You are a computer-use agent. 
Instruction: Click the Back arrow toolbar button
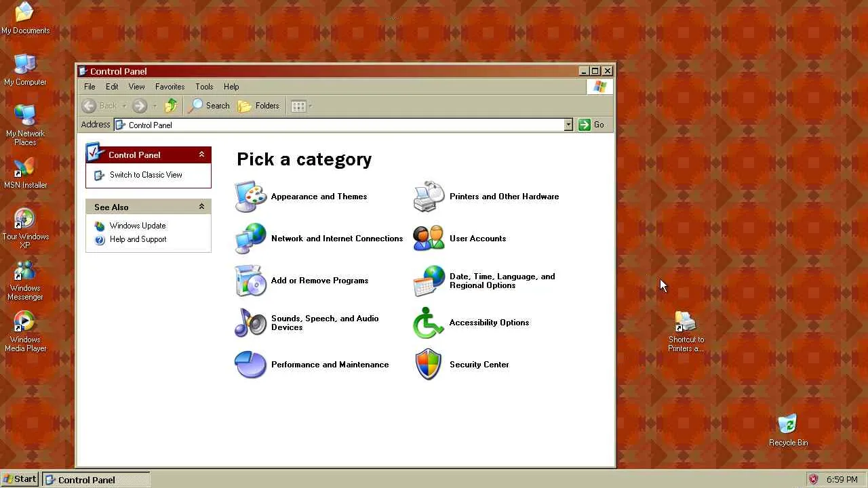(x=99, y=106)
